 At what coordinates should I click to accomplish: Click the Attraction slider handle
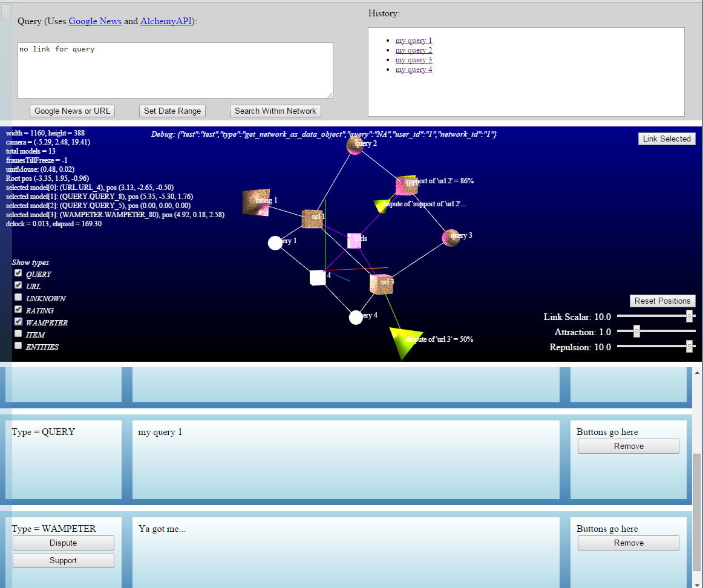tap(636, 331)
